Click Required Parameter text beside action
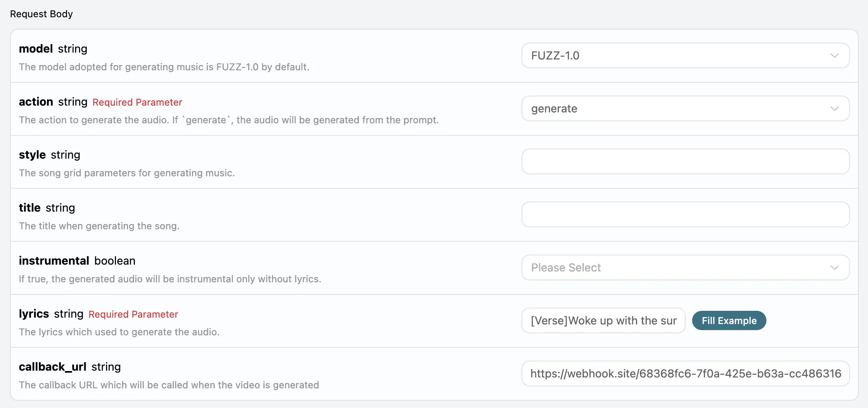Image resolution: width=868 pixels, height=408 pixels. tap(137, 102)
